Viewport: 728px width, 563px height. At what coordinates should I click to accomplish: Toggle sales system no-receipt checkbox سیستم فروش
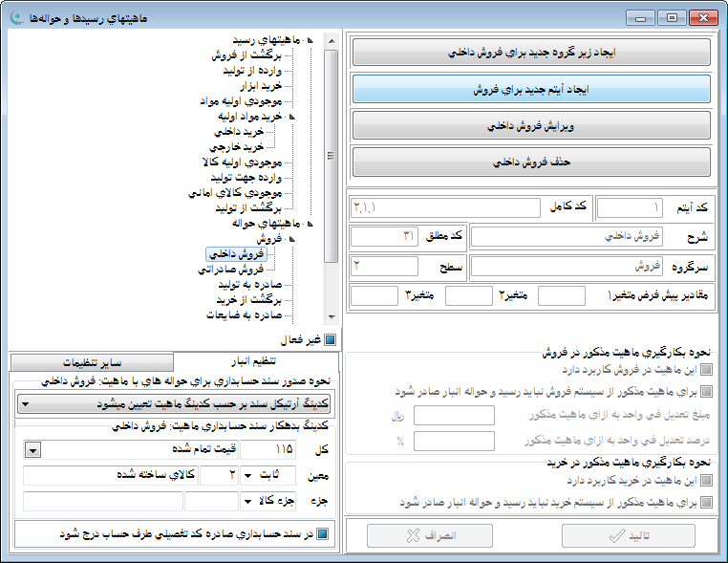point(706,392)
